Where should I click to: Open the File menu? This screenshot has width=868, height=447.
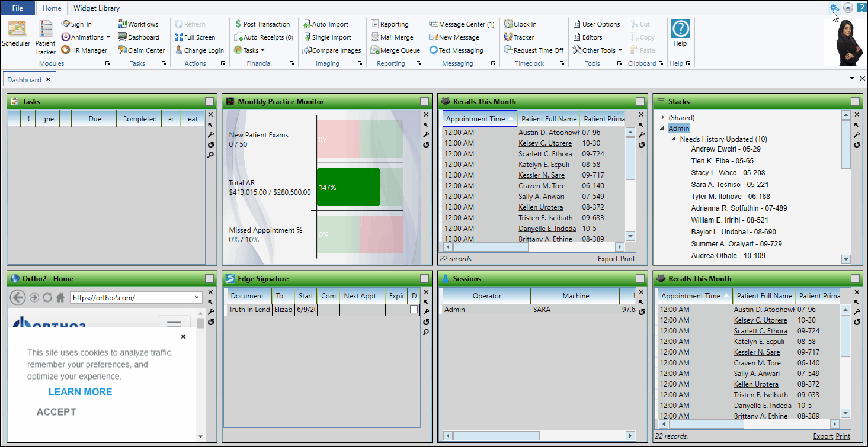click(x=17, y=8)
